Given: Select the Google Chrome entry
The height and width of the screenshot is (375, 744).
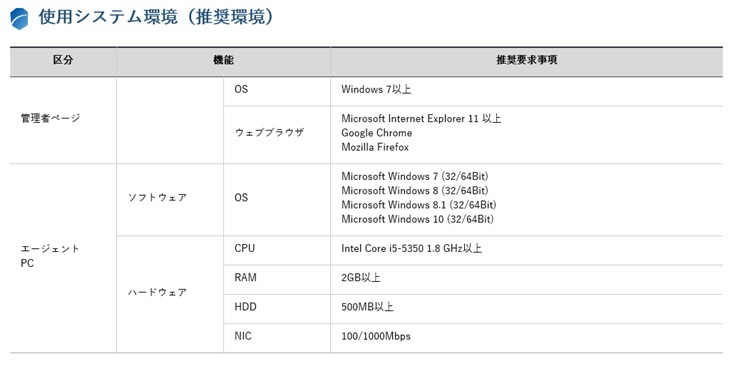Looking at the screenshot, I should click(x=377, y=133).
